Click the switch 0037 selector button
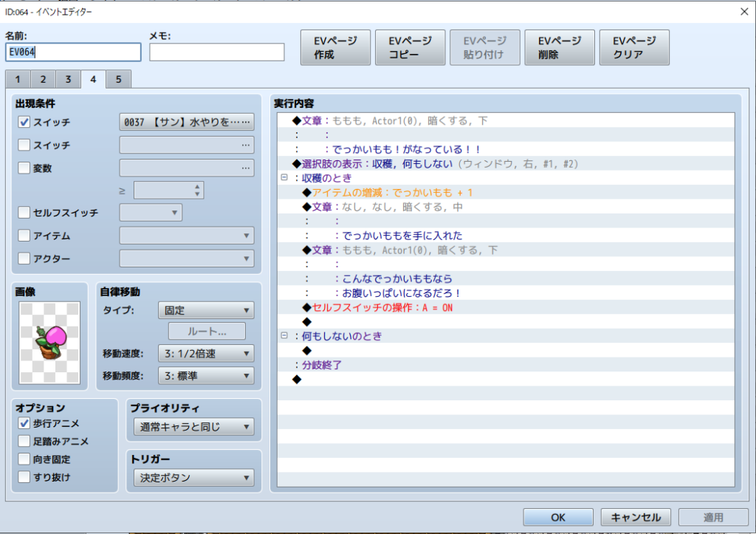 click(187, 123)
